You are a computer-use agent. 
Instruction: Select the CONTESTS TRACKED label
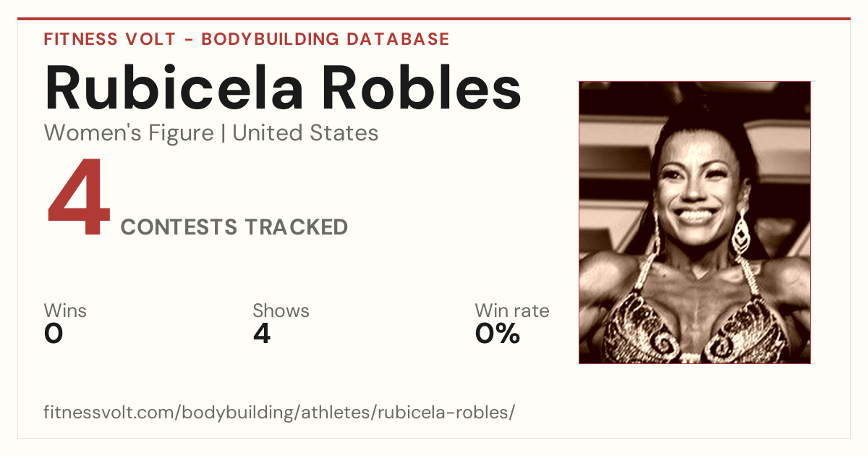234,227
